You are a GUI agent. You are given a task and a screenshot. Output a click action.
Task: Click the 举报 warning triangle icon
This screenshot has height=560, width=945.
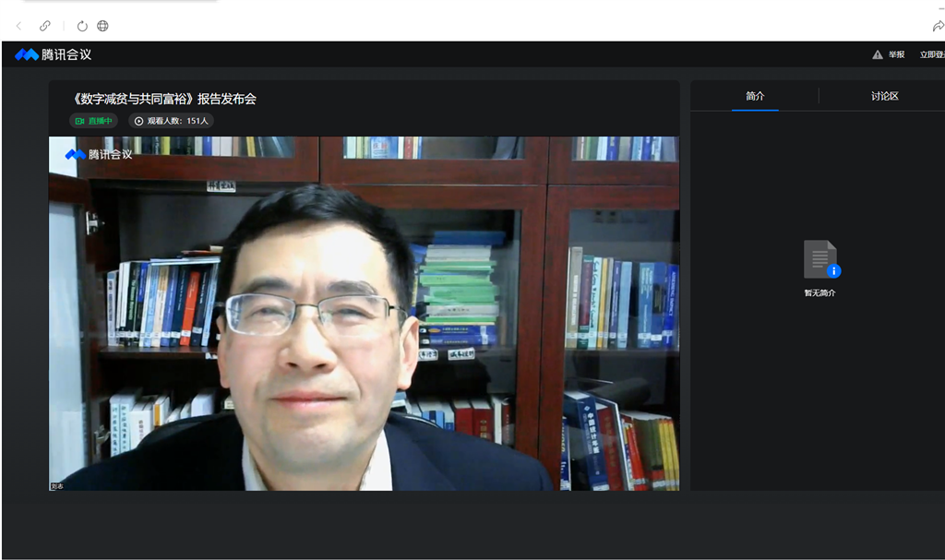878,54
